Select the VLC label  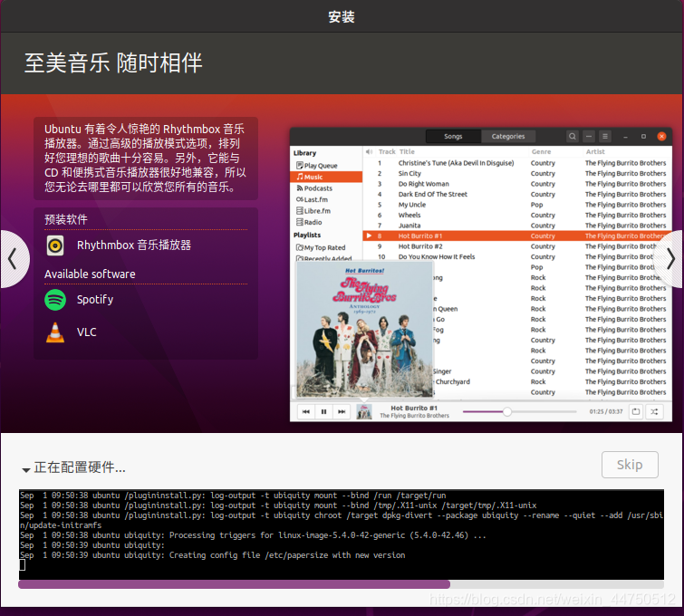[86, 332]
